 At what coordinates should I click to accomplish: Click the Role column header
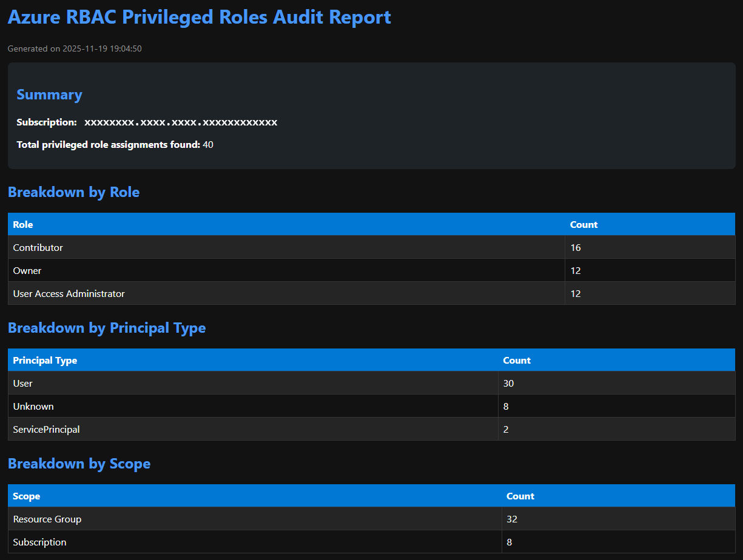click(23, 224)
